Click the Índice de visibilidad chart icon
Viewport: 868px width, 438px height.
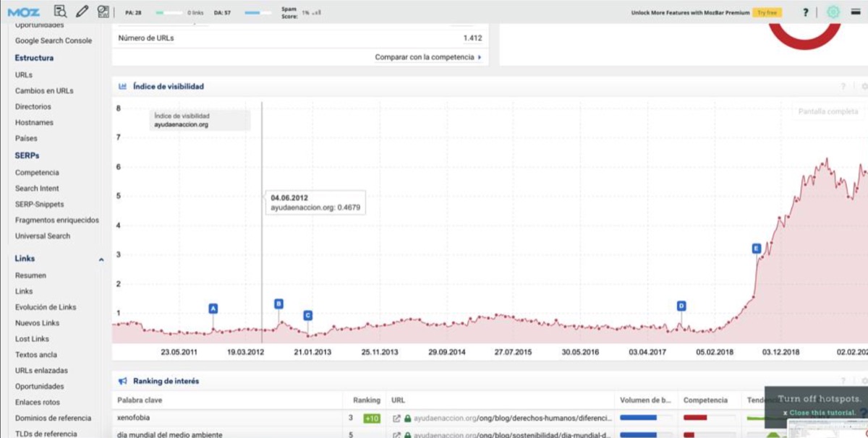(x=122, y=86)
